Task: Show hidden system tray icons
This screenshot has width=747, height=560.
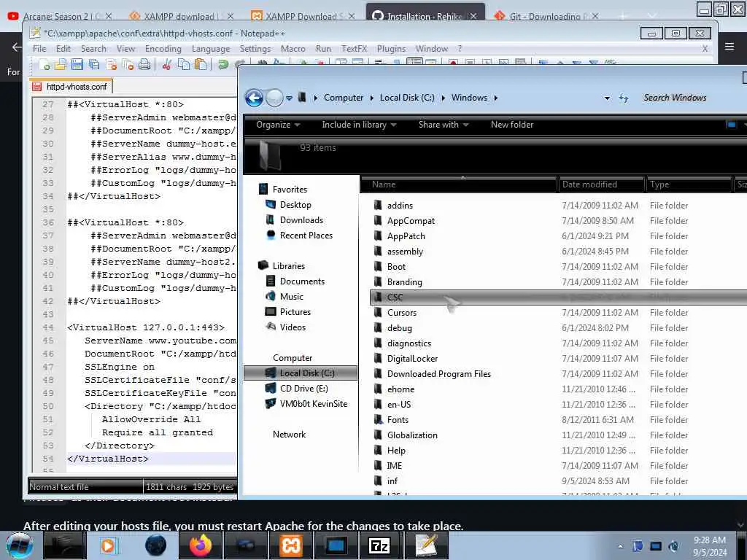Action: (x=620, y=546)
